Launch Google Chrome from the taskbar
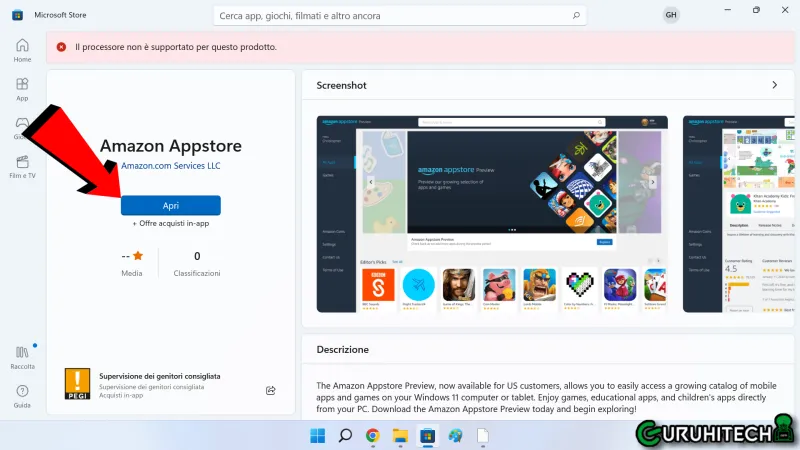The width and height of the screenshot is (800, 450). pyautogui.click(x=372, y=436)
